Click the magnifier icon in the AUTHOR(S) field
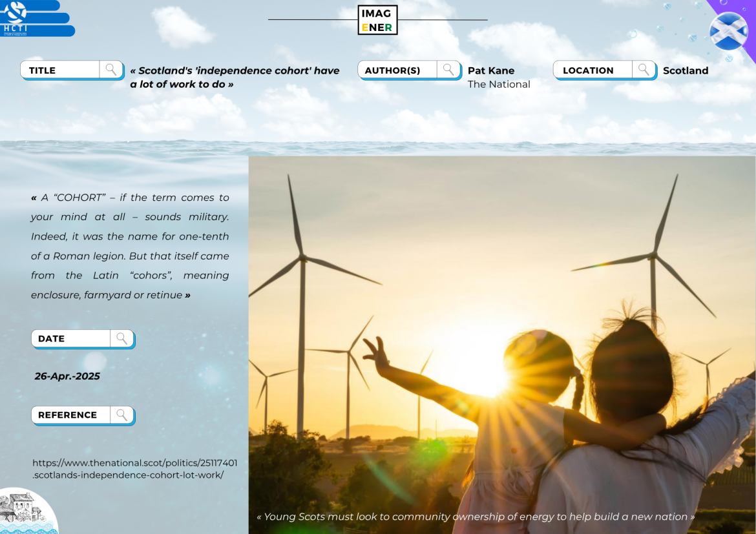 point(448,70)
